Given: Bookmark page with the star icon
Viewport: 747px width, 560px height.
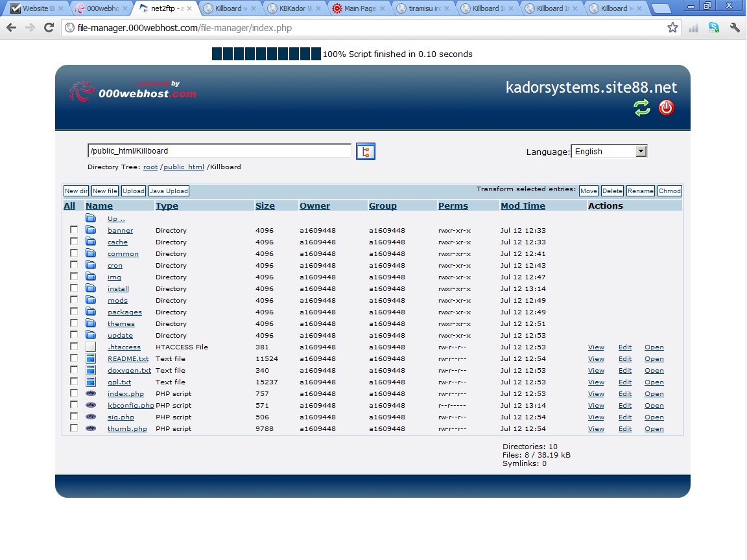Looking at the screenshot, I should (672, 28).
